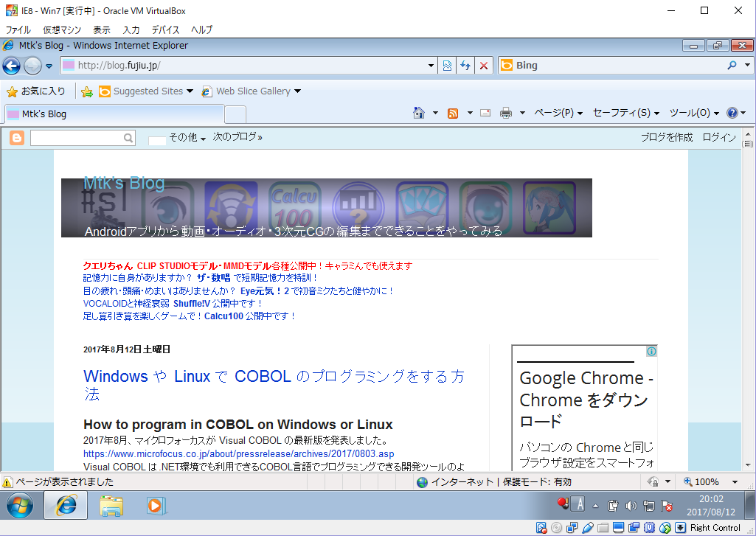
Task: Open the ツール(O) menu
Action: click(x=694, y=113)
